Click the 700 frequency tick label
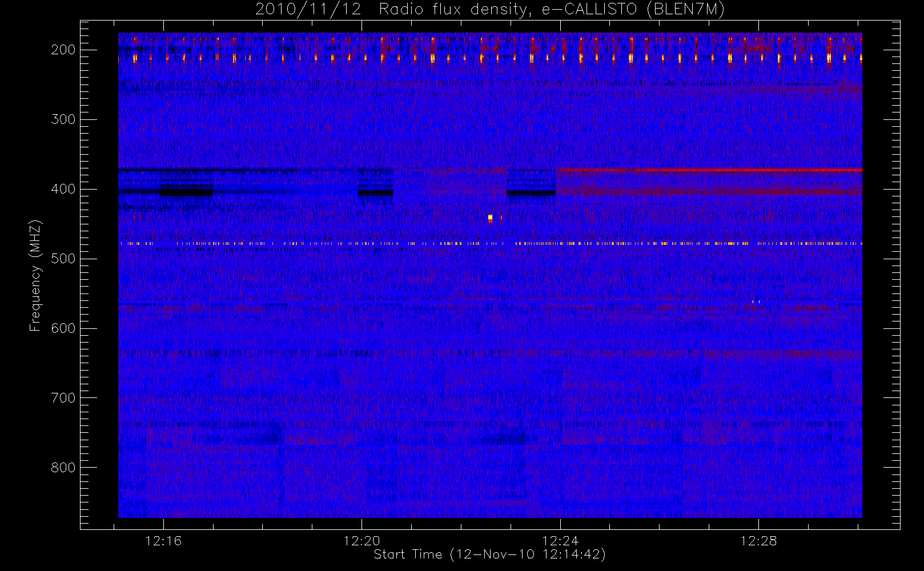The height and width of the screenshot is (571, 924). (x=63, y=398)
